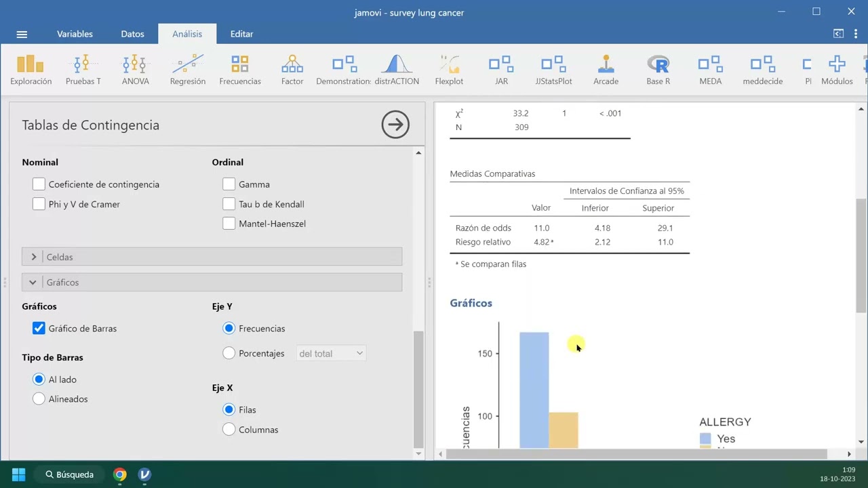Switch to the Datos tab
Screen dimensions: 868x488
point(132,34)
